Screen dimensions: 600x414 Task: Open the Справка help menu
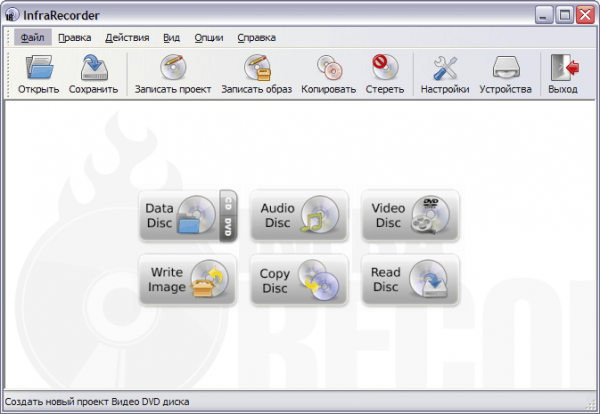(257, 38)
